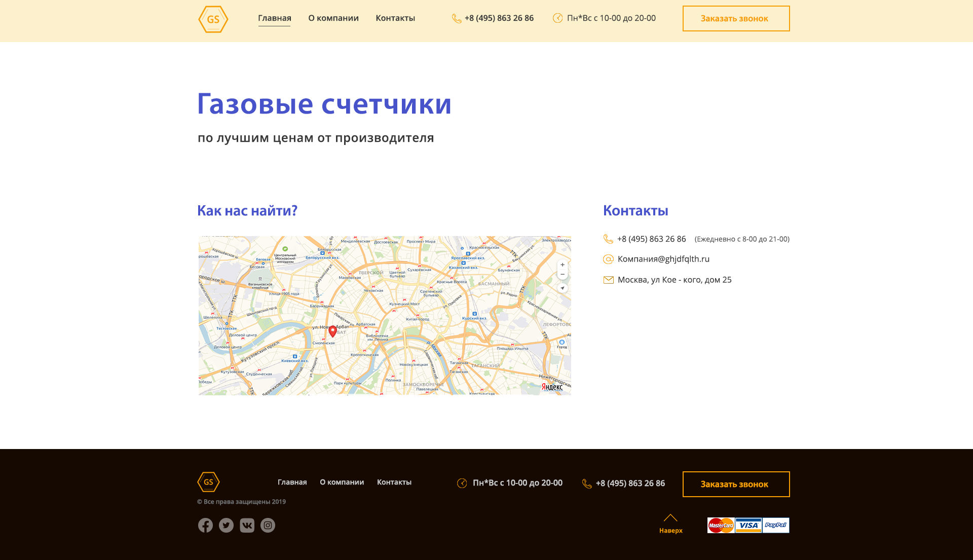This screenshot has width=973, height=560.
Task: Click the Наверх back-to-top link
Action: (x=671, y=530)
